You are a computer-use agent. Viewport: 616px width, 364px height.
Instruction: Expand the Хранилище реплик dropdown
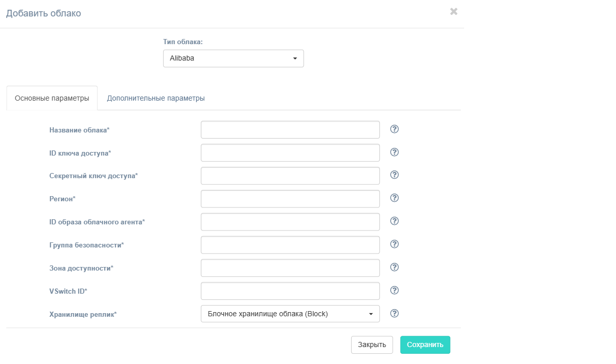tap(290, 314)
